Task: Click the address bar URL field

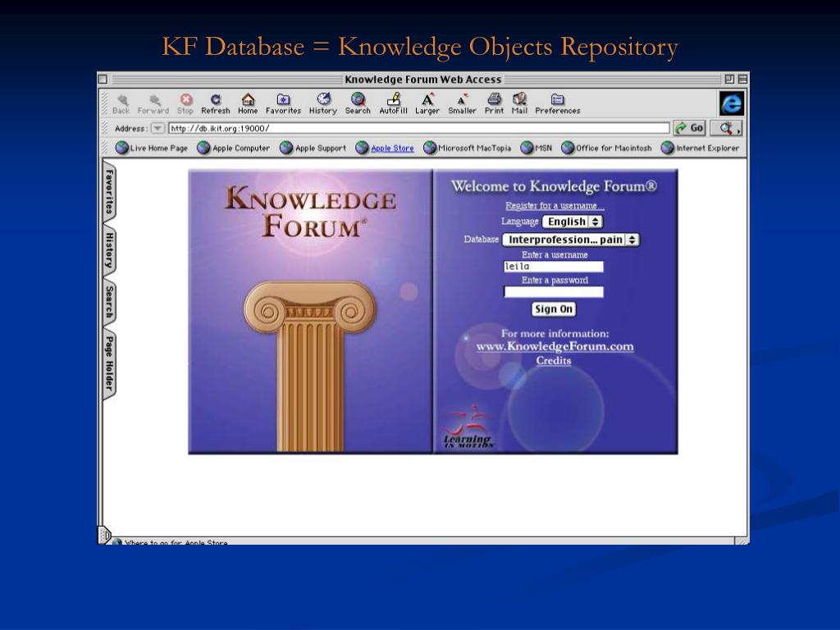Action: (x=419, y=129)
